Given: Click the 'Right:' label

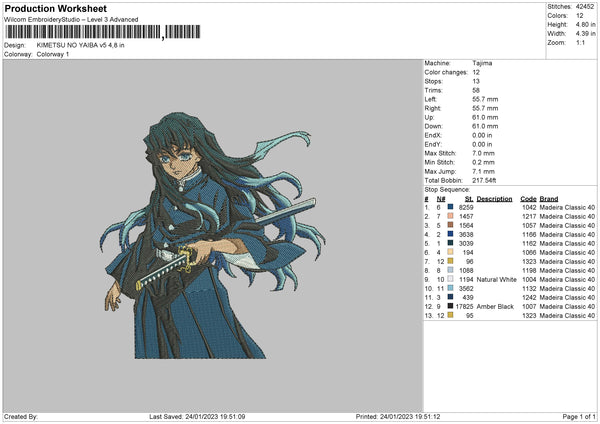Looking at the screenshot, I should tap(433, 109).
